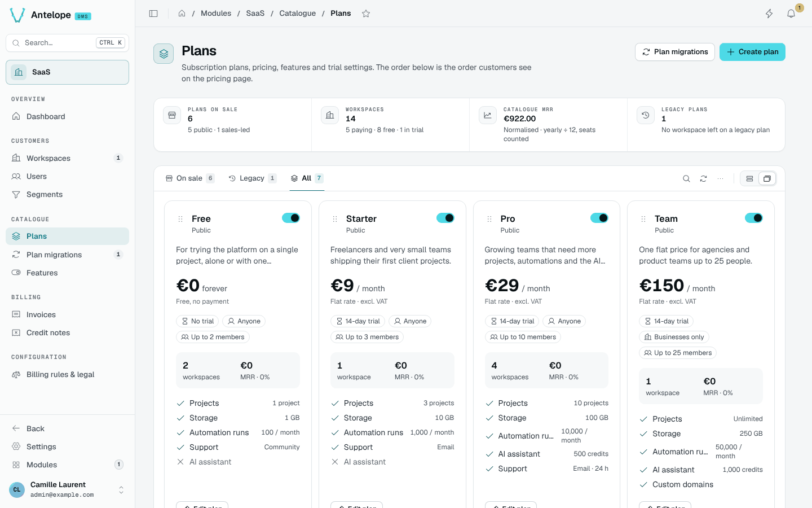812x508 pixels.
Task: Select the All plans tab
Action: coord(307,178)
